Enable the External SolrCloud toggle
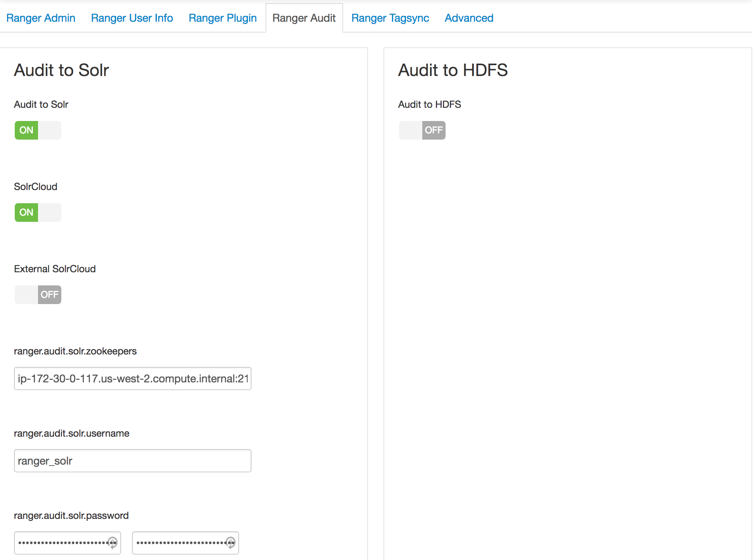Screen dimensions: 753x560 tap(38, 295)
